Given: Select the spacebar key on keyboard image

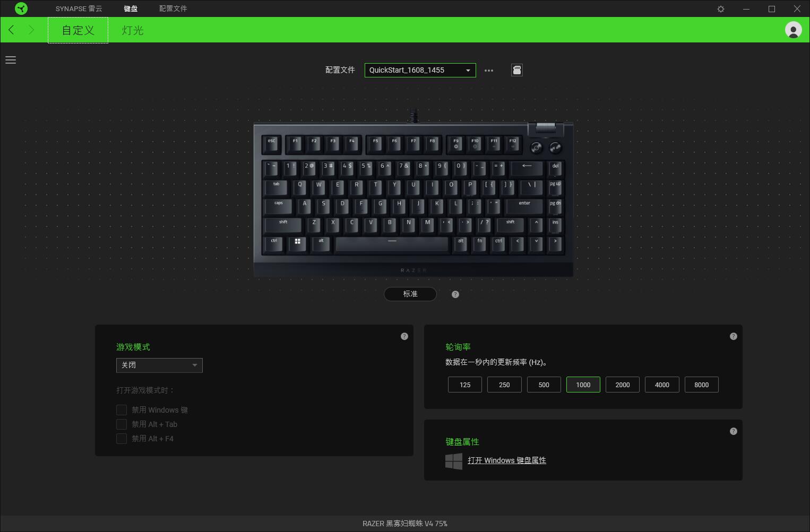Looking at the screenshot, I should [x=392, y=243].
